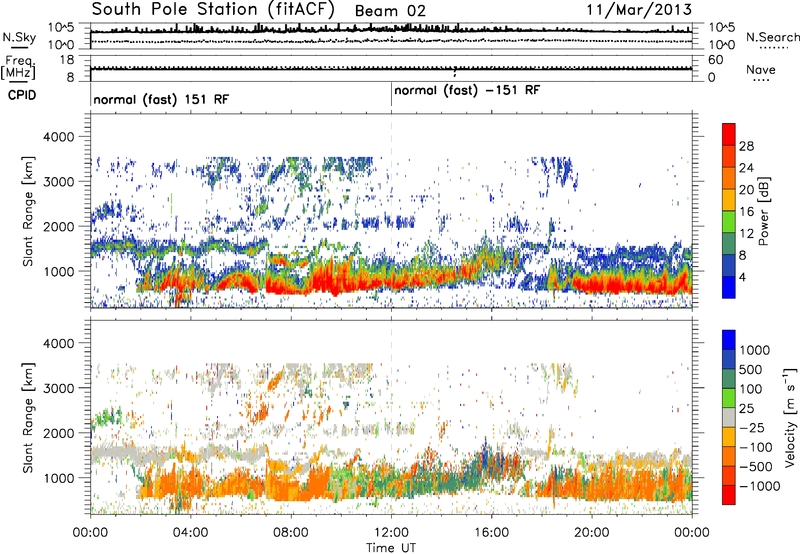Click the 'Freq. [MHz]' axis label
The height and width of the screenshot is (554, 800).
(x=18, y=67)
